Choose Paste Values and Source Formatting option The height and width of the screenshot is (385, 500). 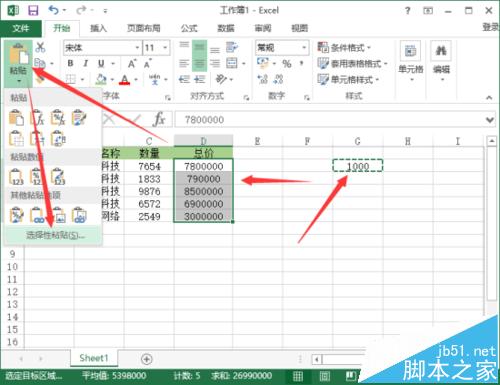pyautogui.click(x=58, y=176)
